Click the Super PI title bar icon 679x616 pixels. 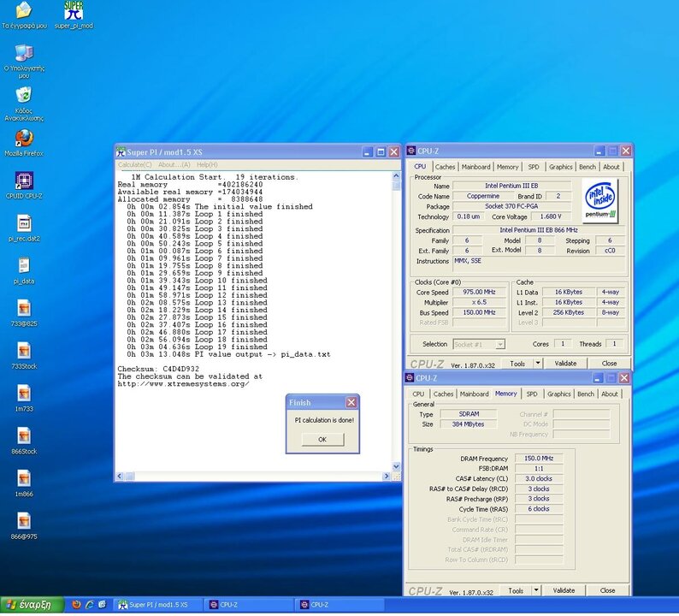[121, 152]
